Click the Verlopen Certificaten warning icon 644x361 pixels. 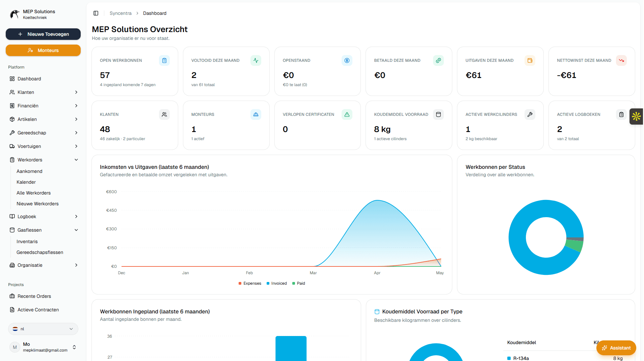pyautogui.click(x=347, y=114)
